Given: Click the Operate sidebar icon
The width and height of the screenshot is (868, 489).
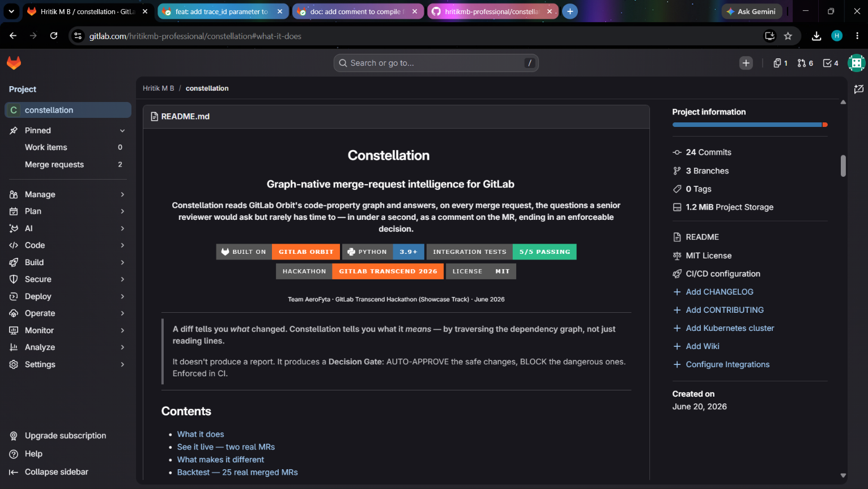Looking at the screenshot, I should pyautogui.click(x=14, y=313).
